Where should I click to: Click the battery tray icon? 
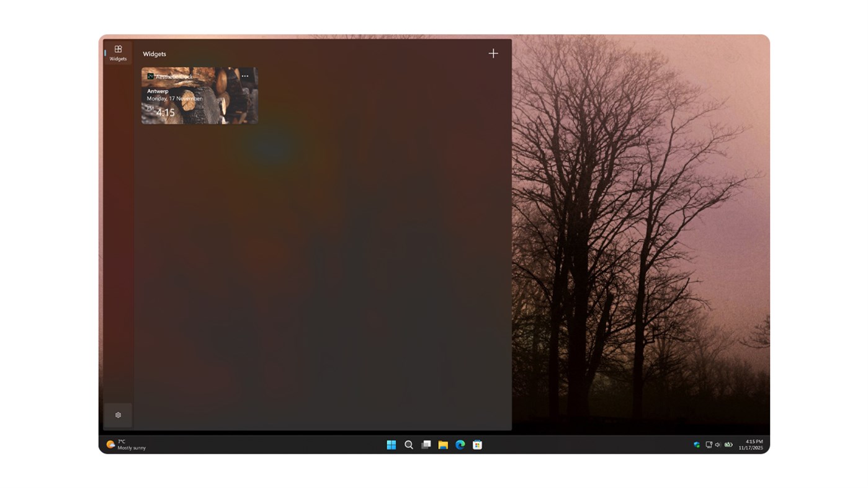click(728, 445)
